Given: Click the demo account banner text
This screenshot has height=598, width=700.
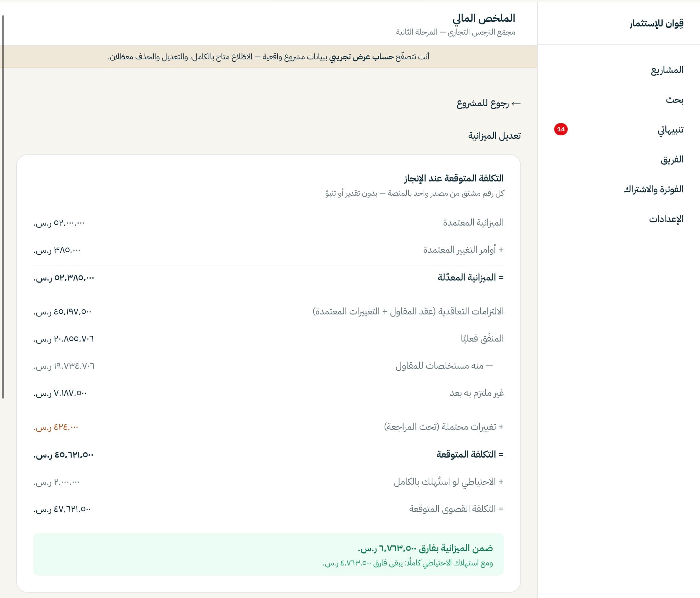Looking at the screenshot, I should coord(269,57).
